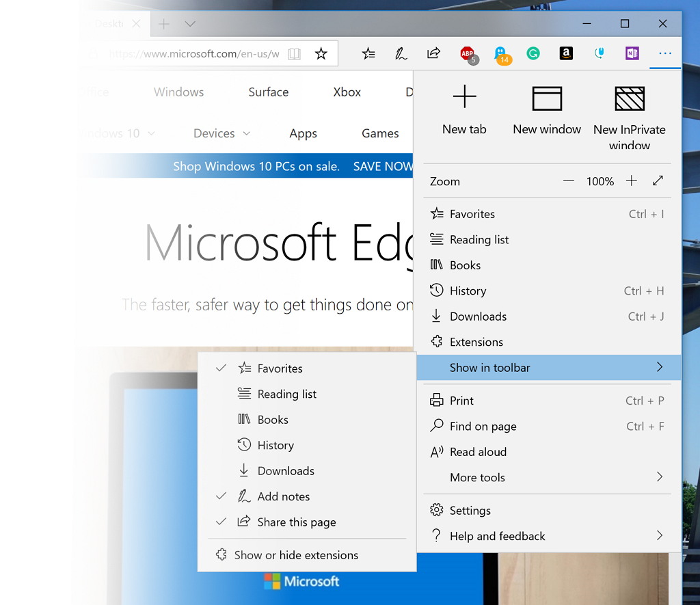Increase zoom with the plus button

[x=631, y=181]
